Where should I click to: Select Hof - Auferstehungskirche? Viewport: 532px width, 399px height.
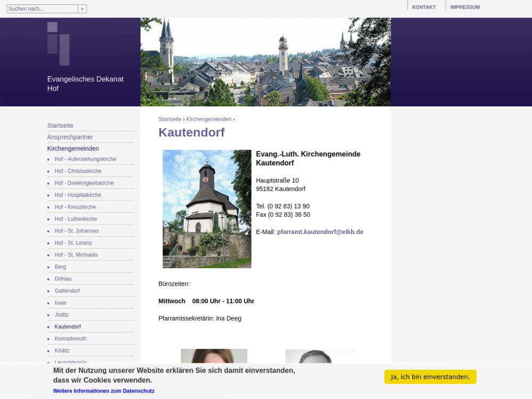pos(85,159)
